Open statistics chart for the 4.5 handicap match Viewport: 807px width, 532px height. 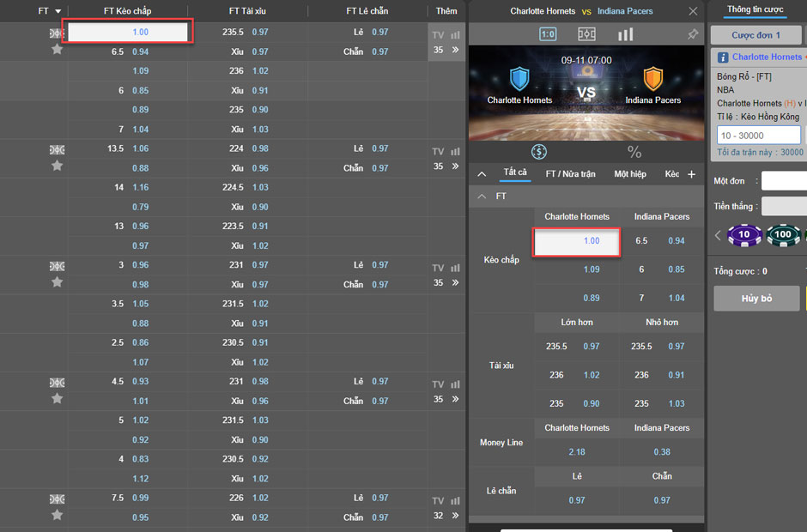(x=456, y=384)
